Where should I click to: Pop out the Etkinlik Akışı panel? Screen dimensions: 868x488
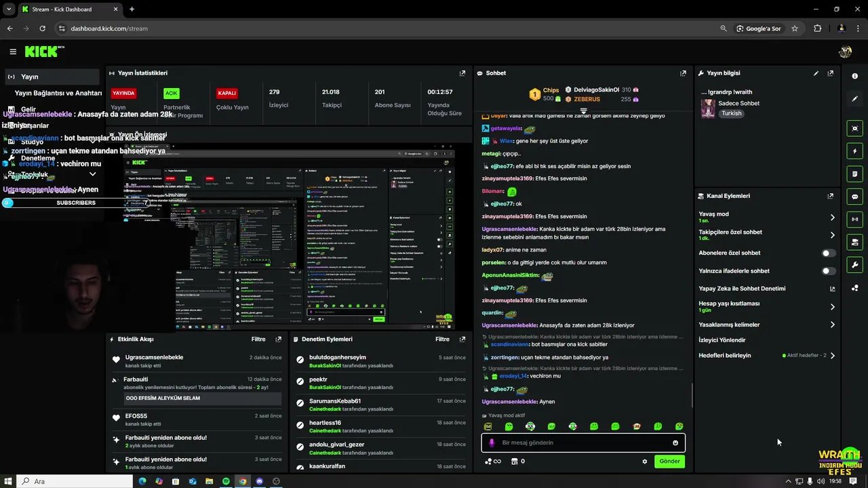point(278,339)
